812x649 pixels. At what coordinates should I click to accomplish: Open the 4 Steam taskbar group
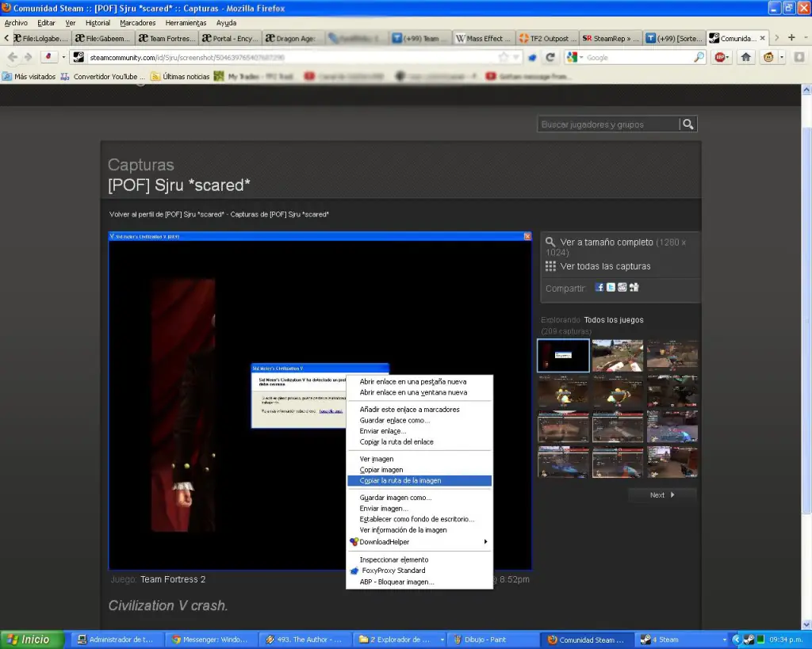[x=683, y=639]
